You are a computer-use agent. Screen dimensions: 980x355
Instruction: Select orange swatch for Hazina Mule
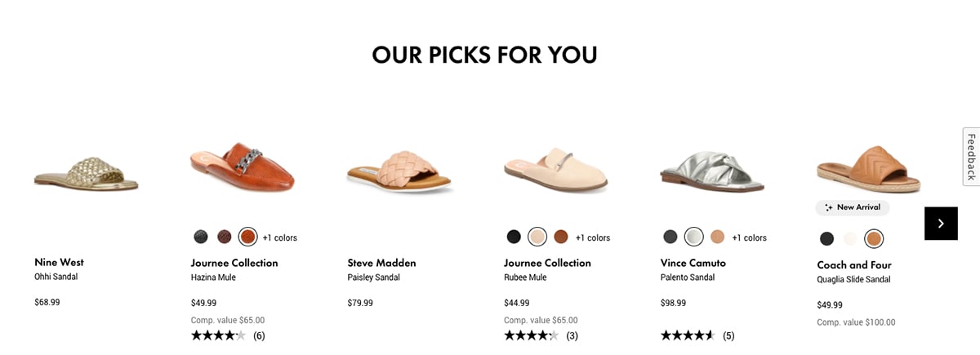point(248,237)
